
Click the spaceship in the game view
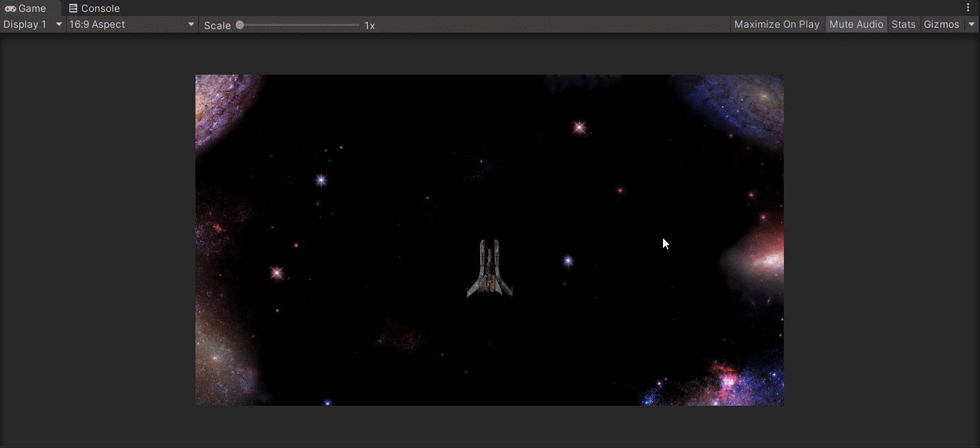[x=489, y=269]
